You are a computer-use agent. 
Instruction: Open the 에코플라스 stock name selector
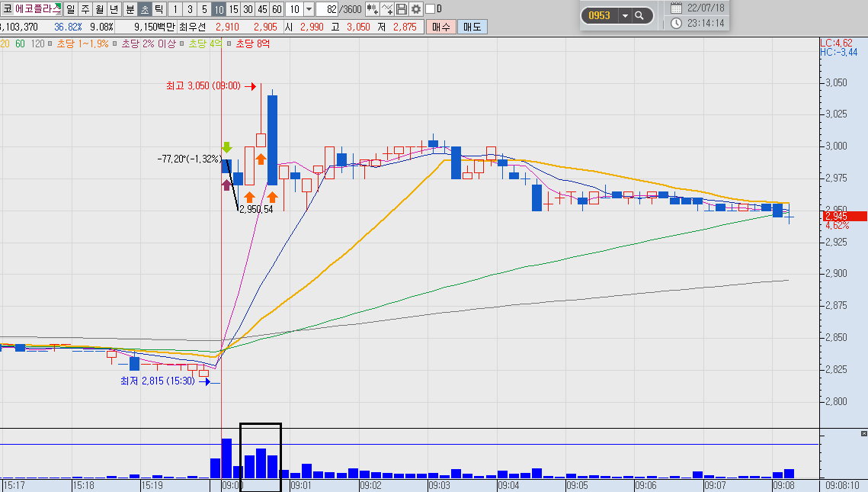coord(37,9)
